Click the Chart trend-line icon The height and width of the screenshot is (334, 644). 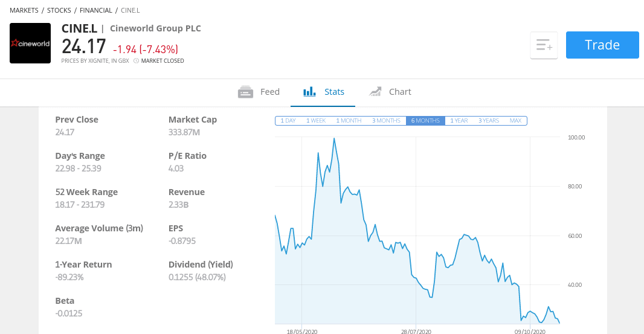click(x=375, y=92)
